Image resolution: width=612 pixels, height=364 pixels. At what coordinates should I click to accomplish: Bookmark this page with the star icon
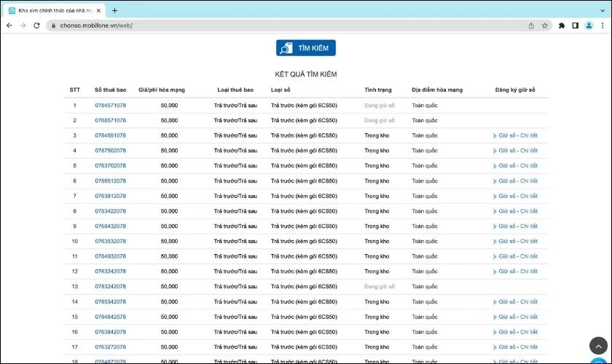coord(544,25)
